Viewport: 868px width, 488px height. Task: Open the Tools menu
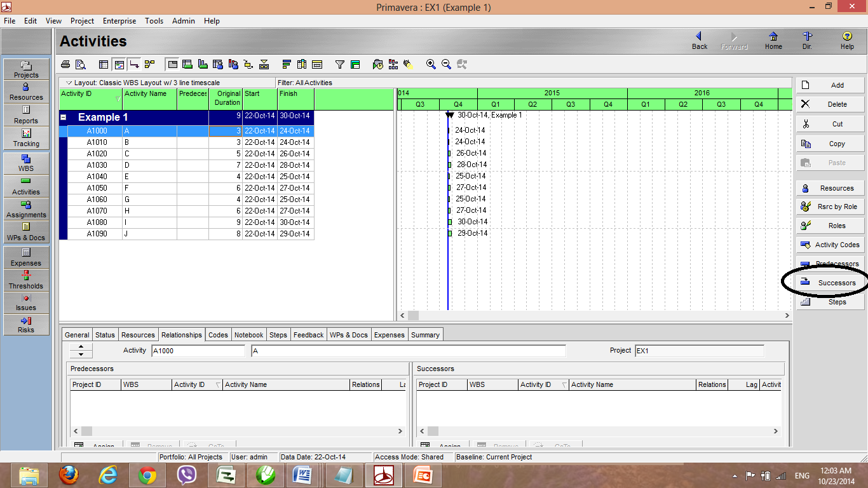tap(154, 21)
